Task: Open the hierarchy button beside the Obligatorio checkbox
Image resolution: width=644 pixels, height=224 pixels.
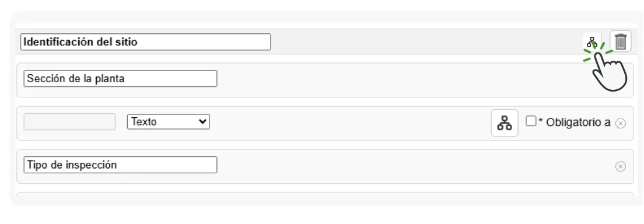Action: 505,123
